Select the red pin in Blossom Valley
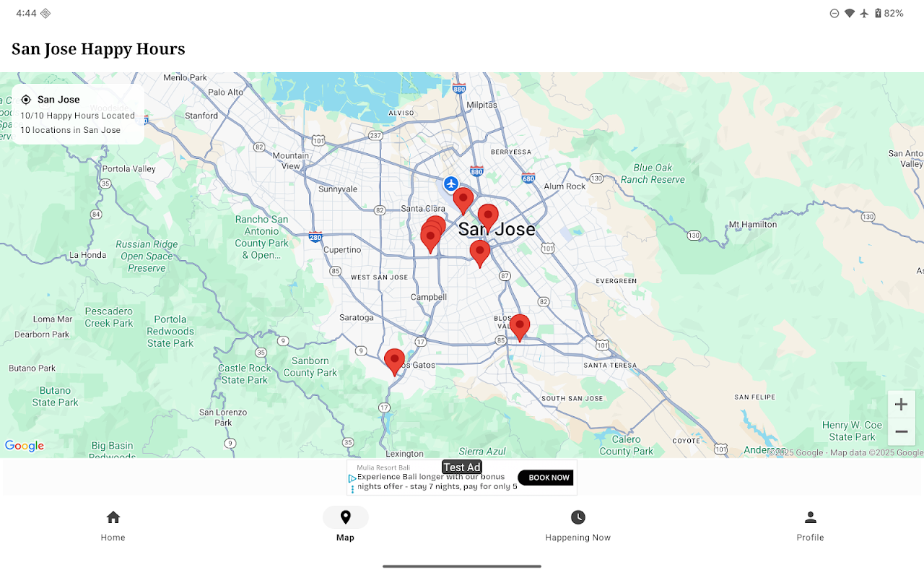Screen dimensions: 924x578 click(519, 327)
